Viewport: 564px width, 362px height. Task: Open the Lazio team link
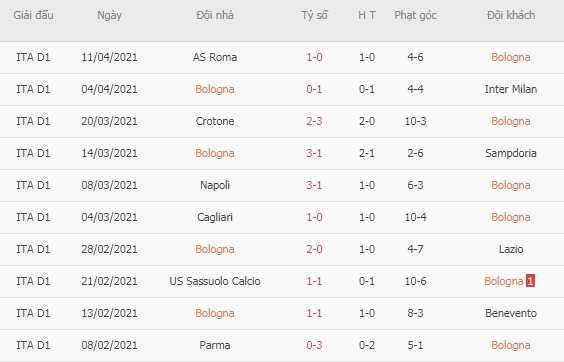pyautogui.click(x=511, y=249)
